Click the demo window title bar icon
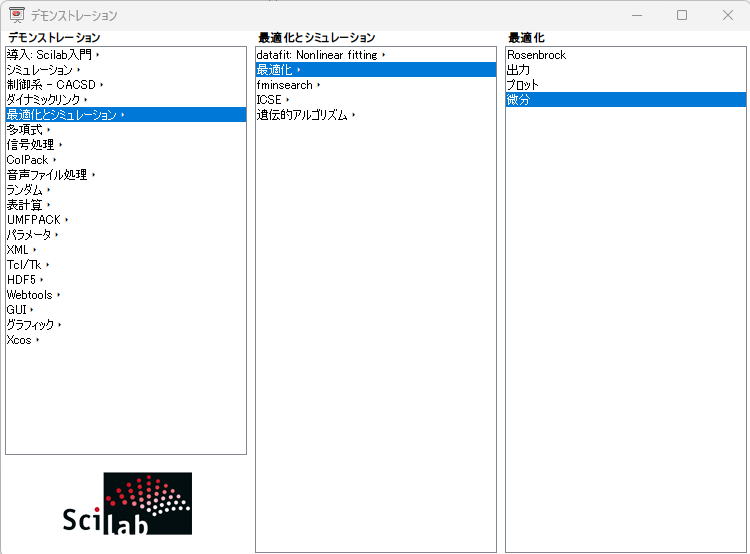The image size is (750, 554). (17, 15)
